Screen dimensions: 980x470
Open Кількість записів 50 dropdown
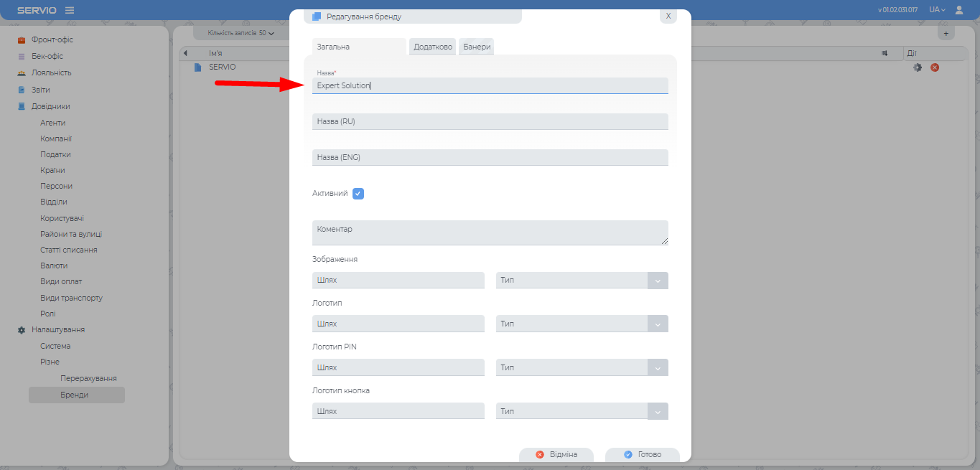[241, 33]
